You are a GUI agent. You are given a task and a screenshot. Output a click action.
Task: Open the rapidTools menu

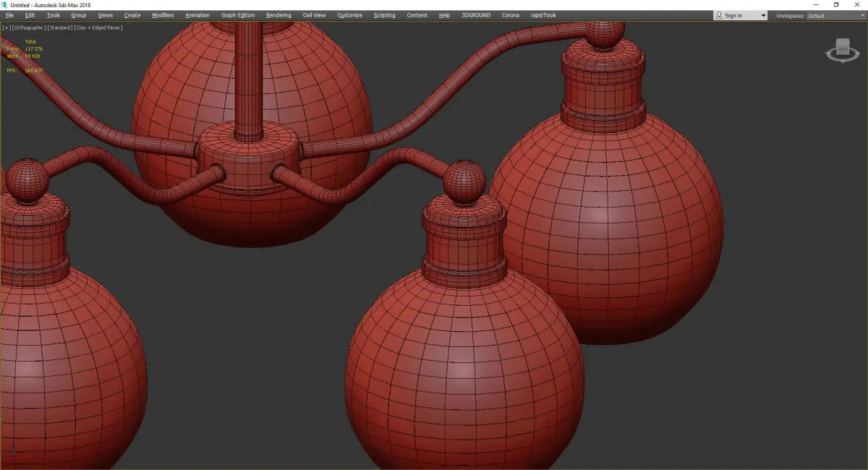pyautogui.click(x=543, y=15)
